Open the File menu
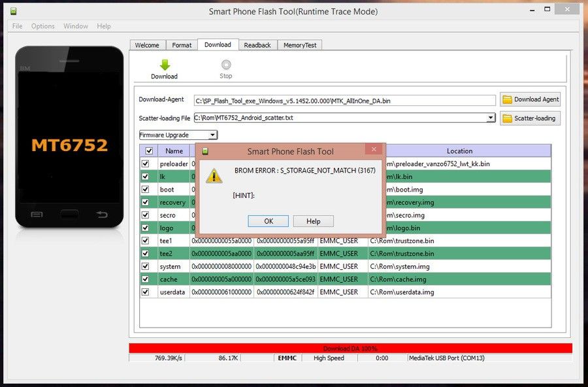The height and width of the screenshot is (387, 588). [17, 26]
